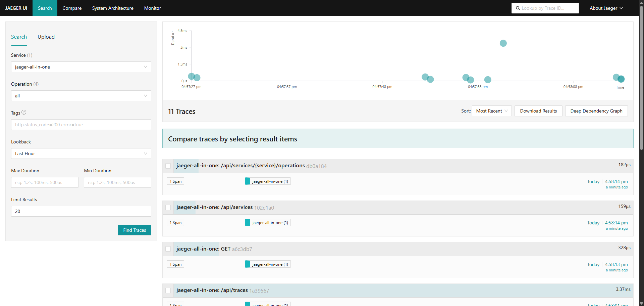Click the jaeger-all-in-one (1) tag in GET trace
Screen dimensions: 644x306
[268, 264]
